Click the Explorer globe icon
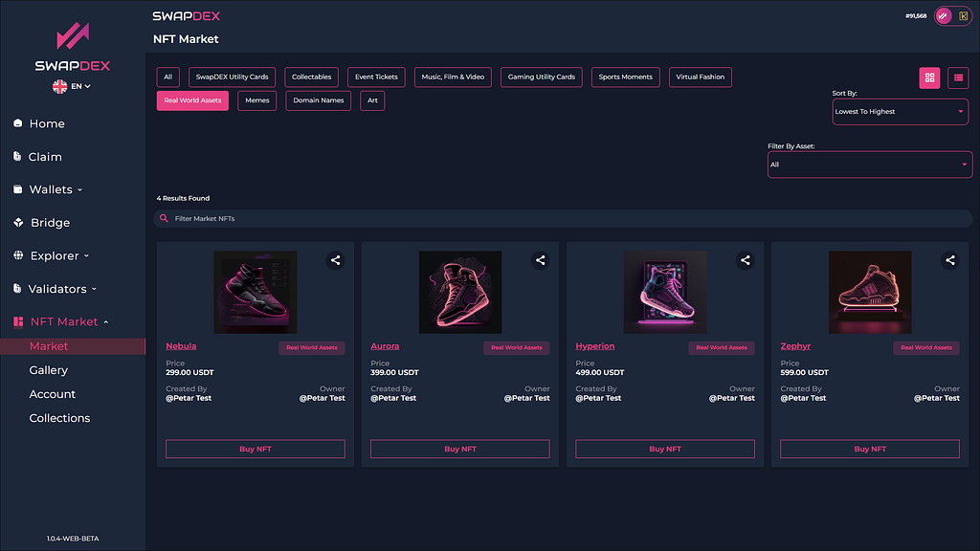The height and width of the screenshot is (551, 980). point(18,255)
